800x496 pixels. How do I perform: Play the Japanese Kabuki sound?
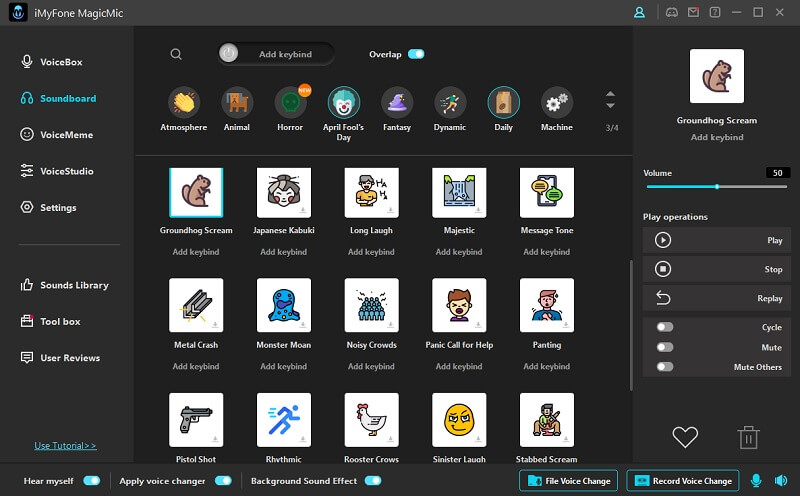284,192
